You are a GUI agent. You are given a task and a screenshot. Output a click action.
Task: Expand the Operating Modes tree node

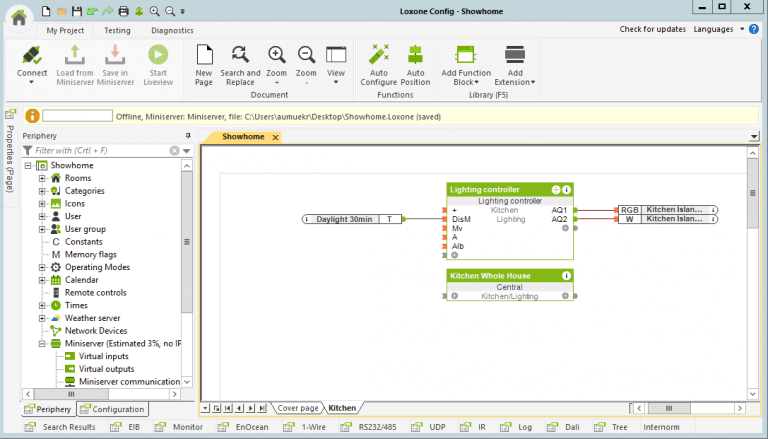click(42, 268)
